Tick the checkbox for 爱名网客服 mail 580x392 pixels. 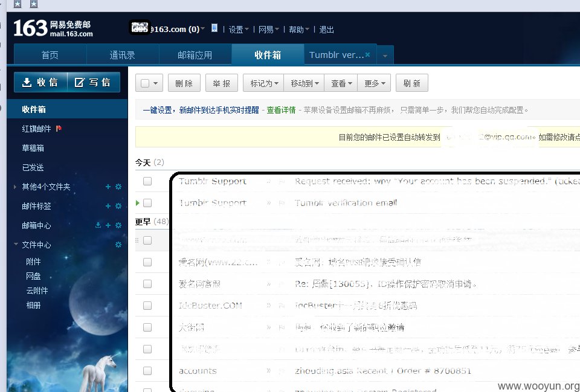pyautogui.click(x=147, y=284)
